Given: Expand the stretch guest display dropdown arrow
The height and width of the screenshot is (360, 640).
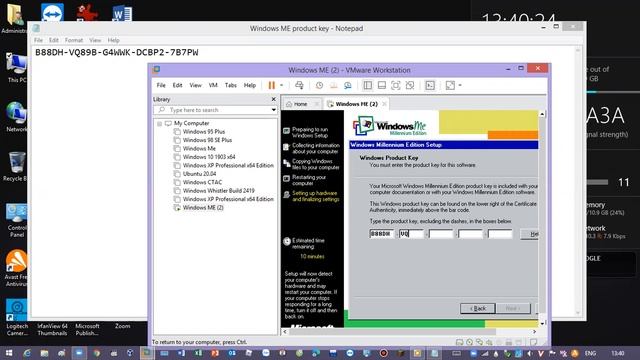Looking at the screenshot, I should [x=460, y=85].
